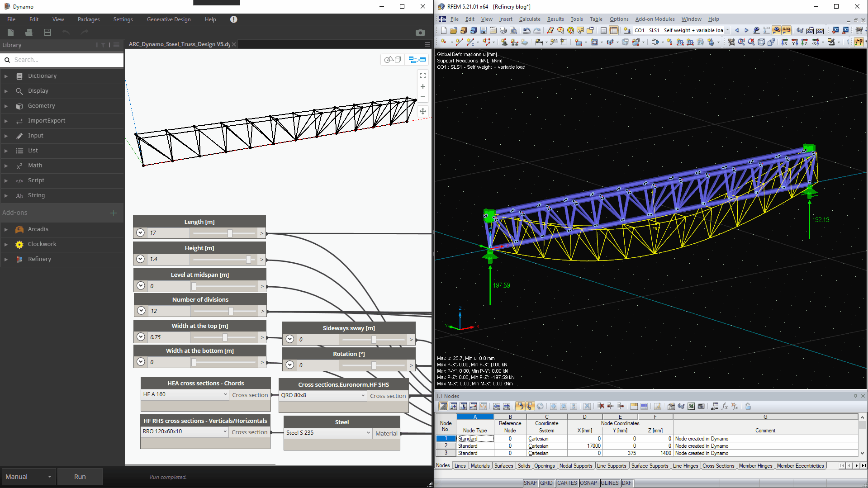
Task: Click the RFEM Undo arrow
Action: (x=526, y=30)
